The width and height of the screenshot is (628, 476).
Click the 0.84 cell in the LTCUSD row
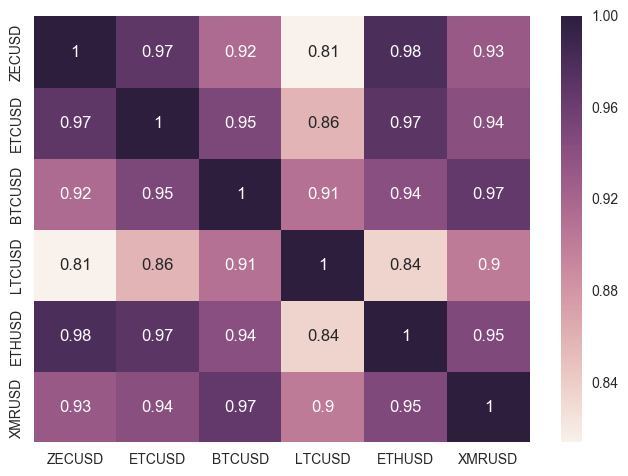click(x=405, y=265)
